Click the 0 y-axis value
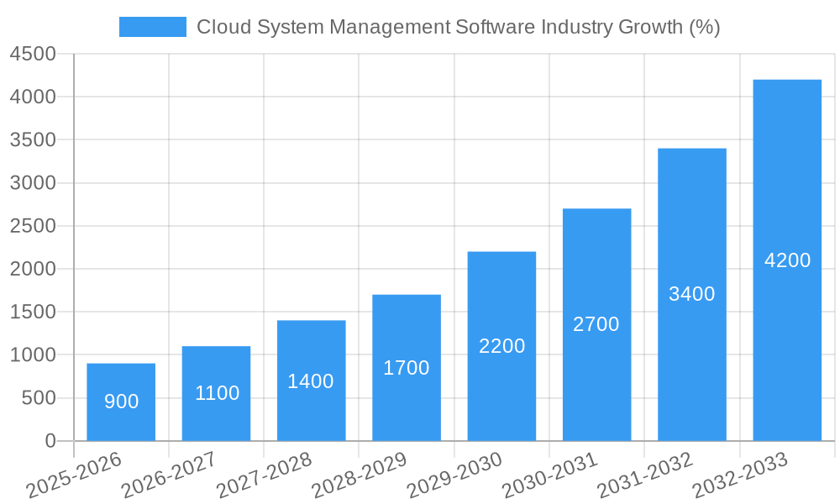The width and height of the screenshot is (840, 504). [x=50, y=441]
